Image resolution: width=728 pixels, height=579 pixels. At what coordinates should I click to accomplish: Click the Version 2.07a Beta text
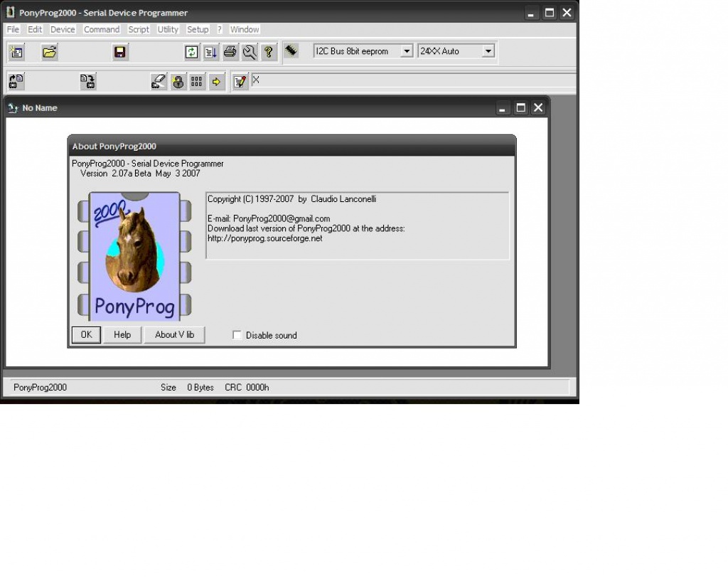[x=140, y=174]
